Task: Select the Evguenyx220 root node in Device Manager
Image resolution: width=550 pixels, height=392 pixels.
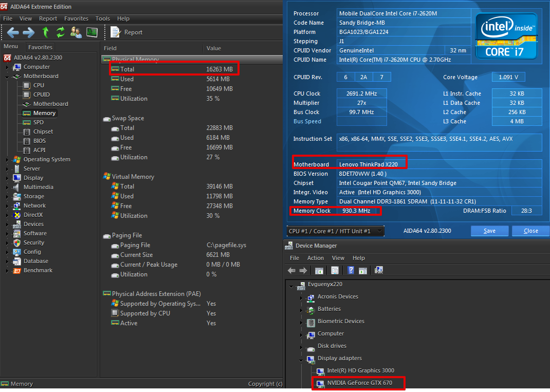Action: [325, 284]
